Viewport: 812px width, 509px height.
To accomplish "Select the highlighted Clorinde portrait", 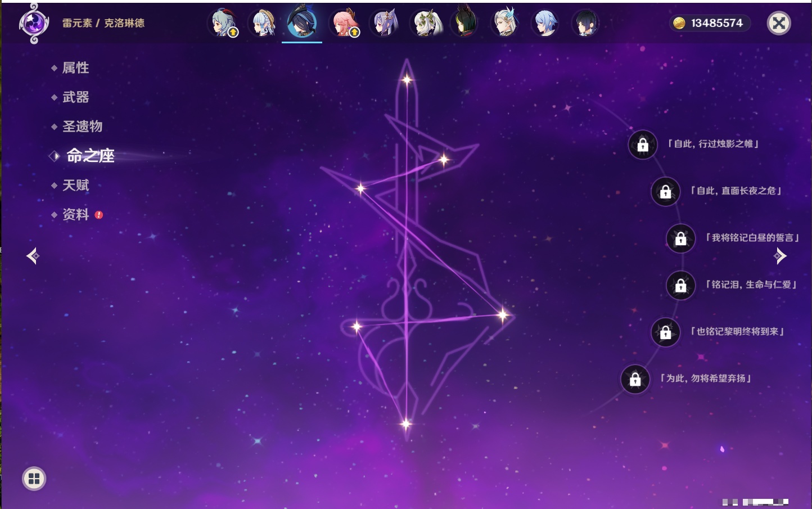I will pyautogui.click(x=302, y=22).
